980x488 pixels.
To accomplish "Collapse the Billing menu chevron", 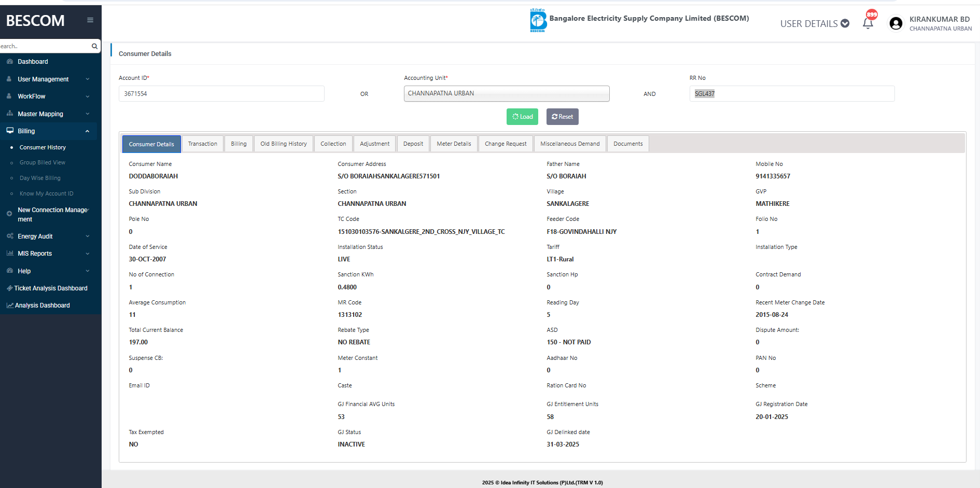I will pos(88,131).
